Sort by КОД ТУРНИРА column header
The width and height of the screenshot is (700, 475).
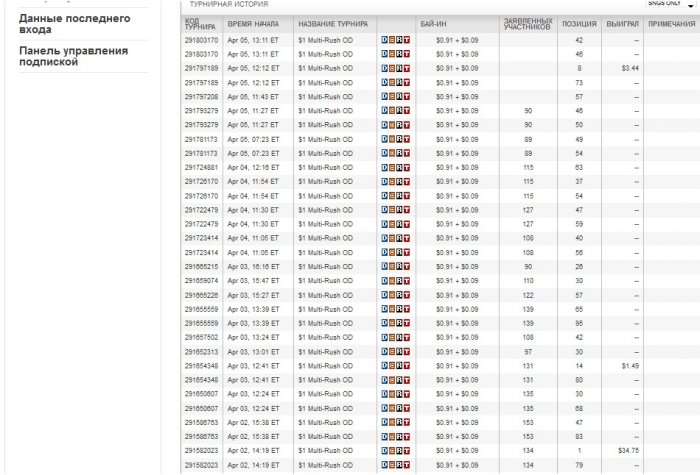200,24
